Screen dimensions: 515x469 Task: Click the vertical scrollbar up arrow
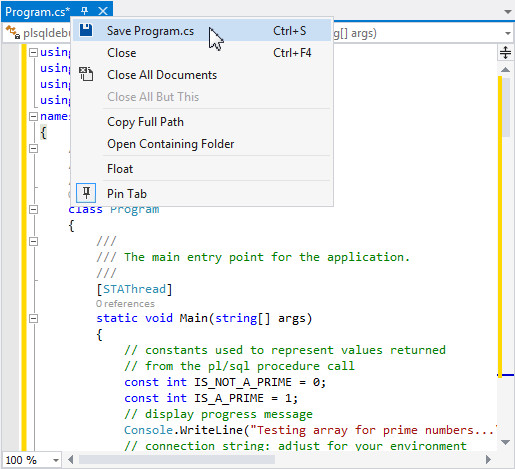coord(505,69)
